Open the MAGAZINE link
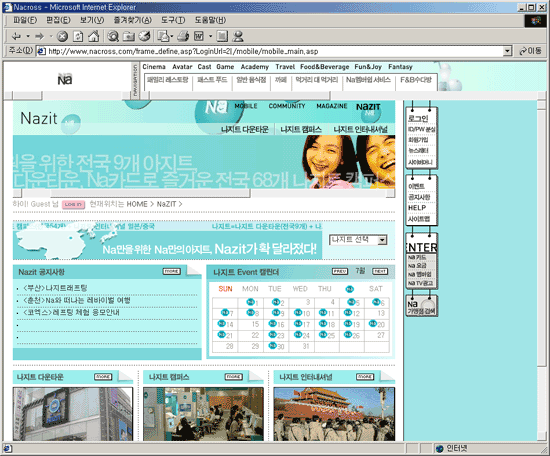Screen dimensions: 550x456 point(332,106)
